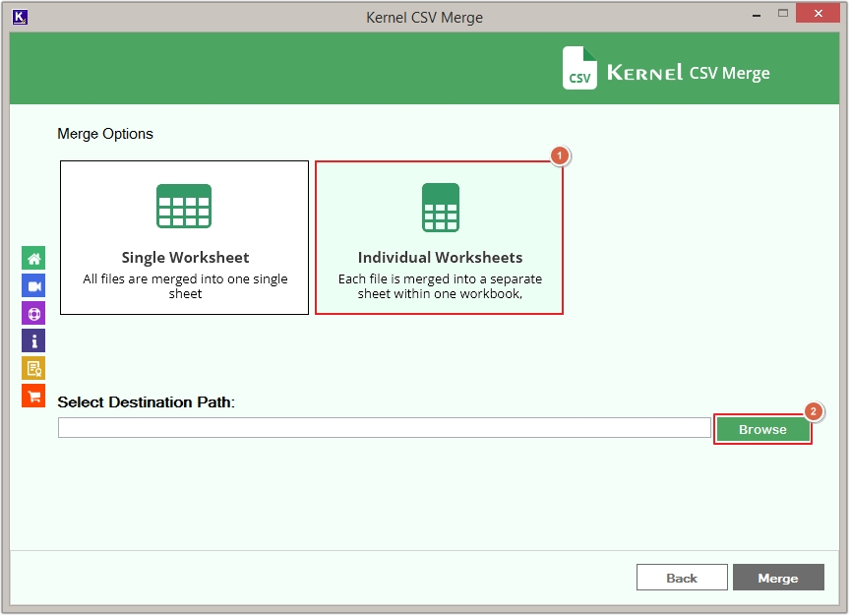Open the shopping cart buy icon
Viewport: 850px width, 616px height.
pos(33,397)
